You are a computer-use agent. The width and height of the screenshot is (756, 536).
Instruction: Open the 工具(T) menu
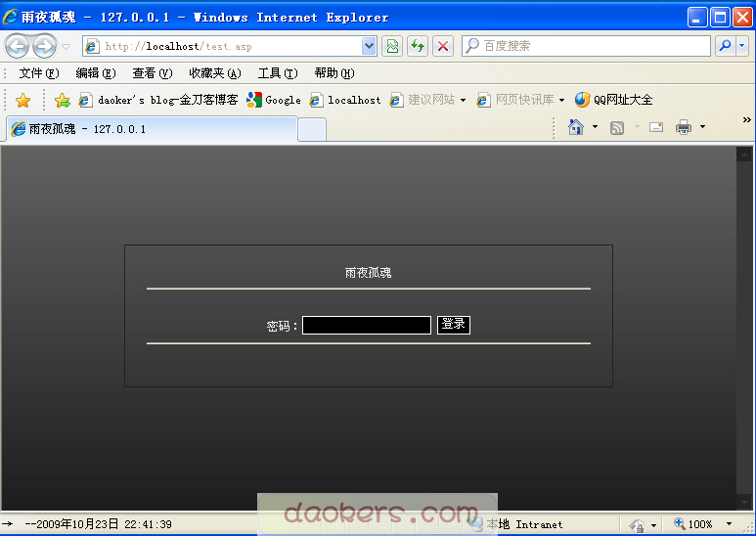point(278,73)
